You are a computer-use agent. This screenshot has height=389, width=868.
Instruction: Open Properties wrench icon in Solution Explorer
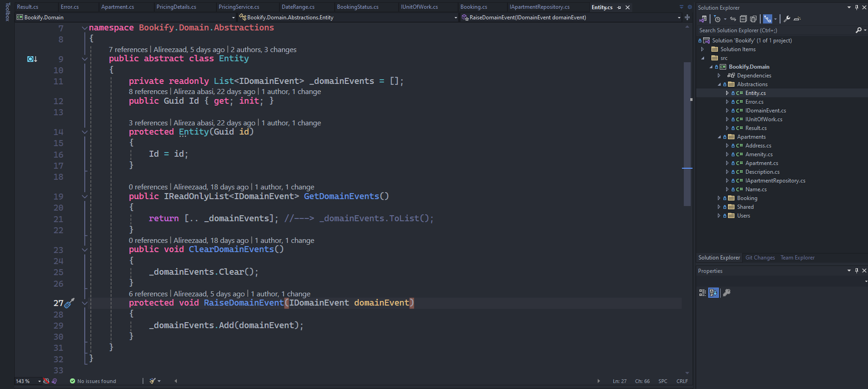click(x=787, y=19)
